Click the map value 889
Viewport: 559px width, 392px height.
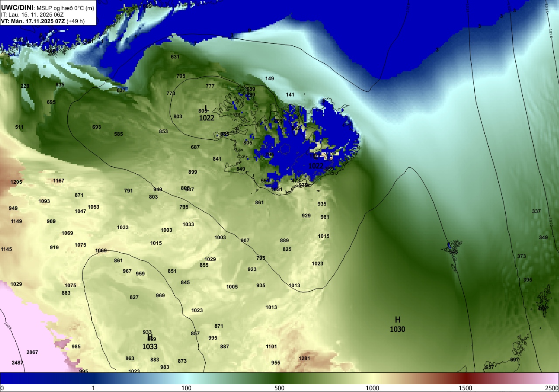tap(284, 241)
